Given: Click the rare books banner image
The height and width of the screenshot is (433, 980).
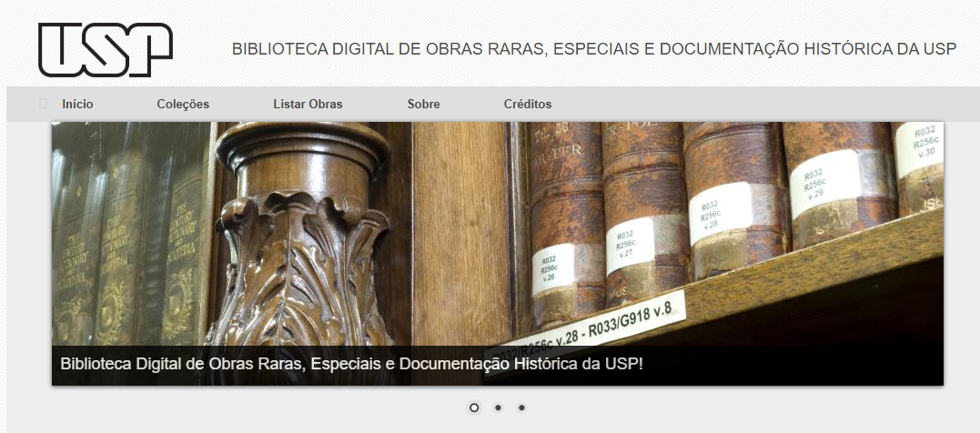Looking at the screenshot, I should pos(498,253).
